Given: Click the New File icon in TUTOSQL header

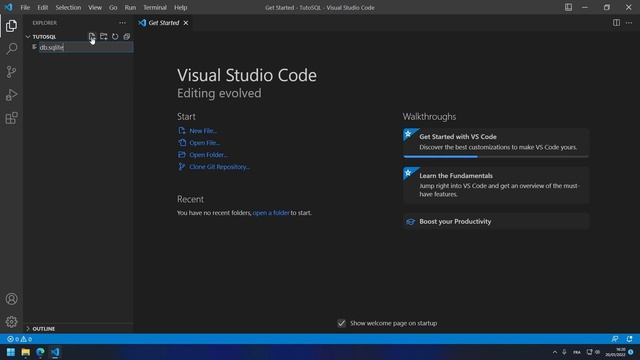Looking at the screenshot, I should click(92, 37).
